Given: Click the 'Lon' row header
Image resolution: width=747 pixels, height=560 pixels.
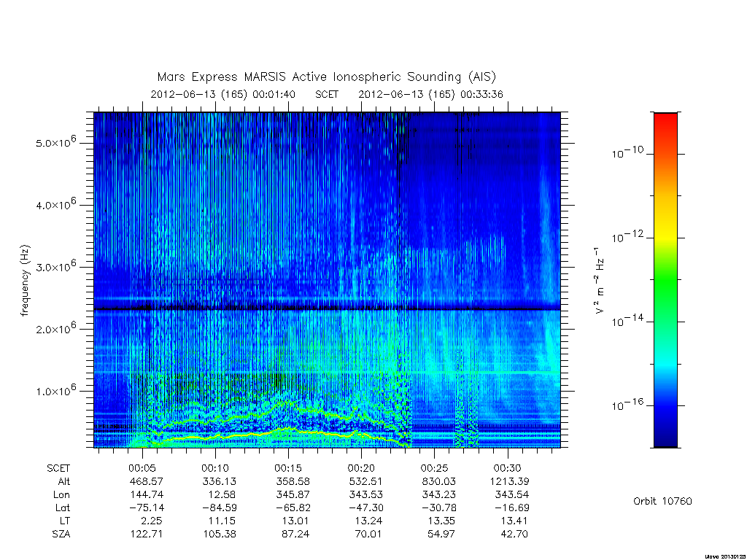Looking at the screenshot, I should click(x=62, y=495).
